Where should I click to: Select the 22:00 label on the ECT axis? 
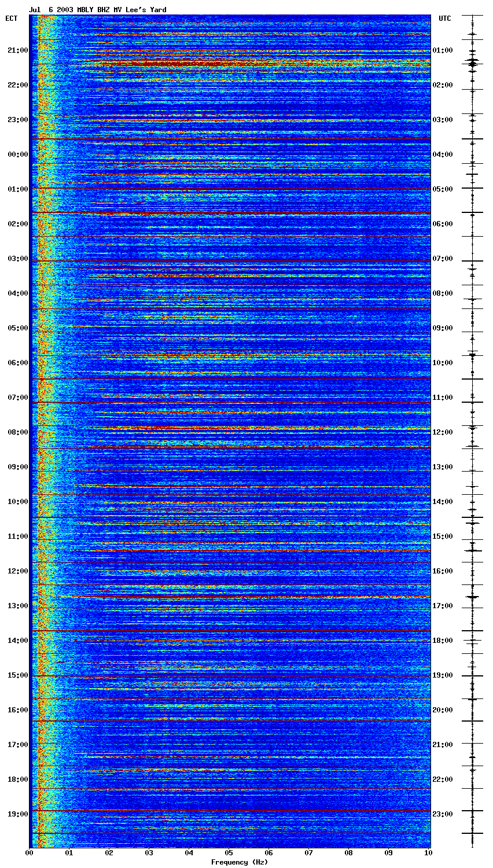pyautogui.click(x=18, y=85)
